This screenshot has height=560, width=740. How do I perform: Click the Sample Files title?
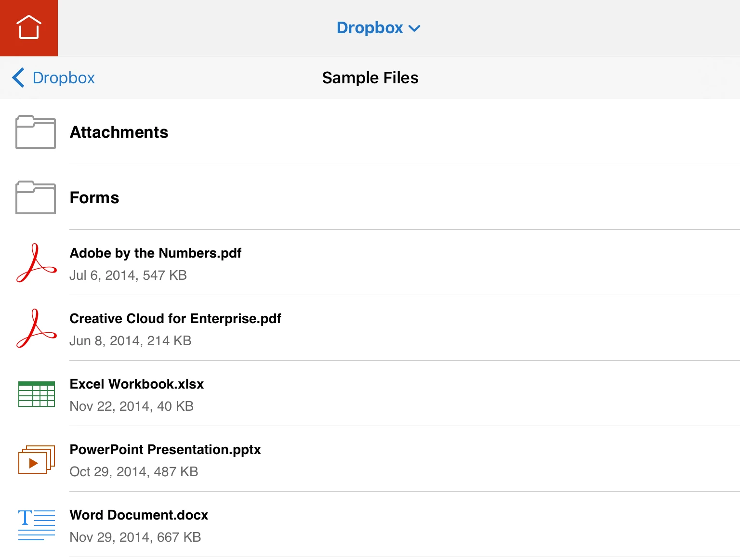click(370, 78)
